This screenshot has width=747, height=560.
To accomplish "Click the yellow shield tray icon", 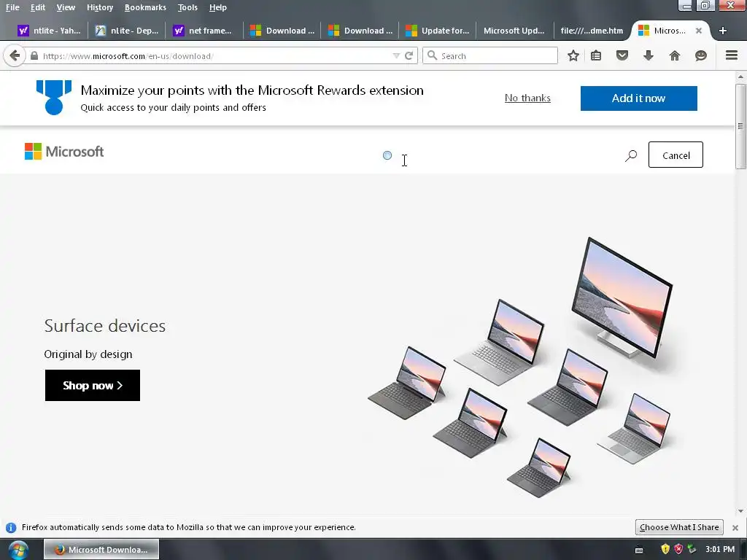I will coord(665,549).
